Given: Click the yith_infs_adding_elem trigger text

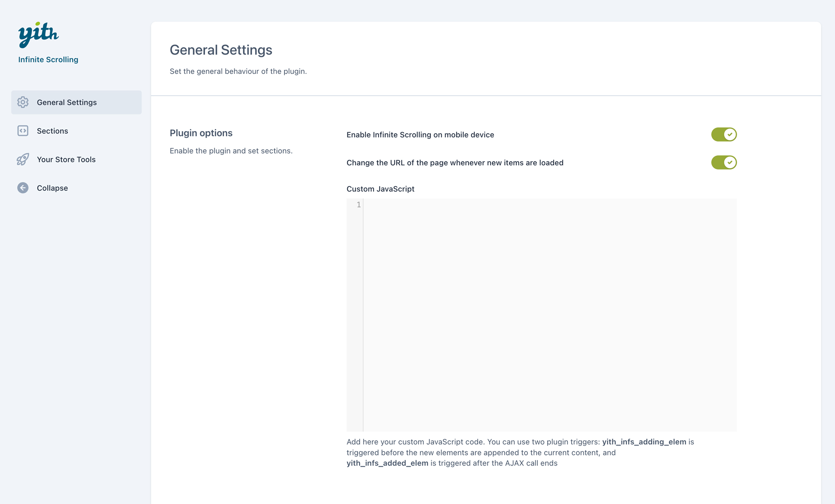Looking at the screenshot, I should point(644,442).
